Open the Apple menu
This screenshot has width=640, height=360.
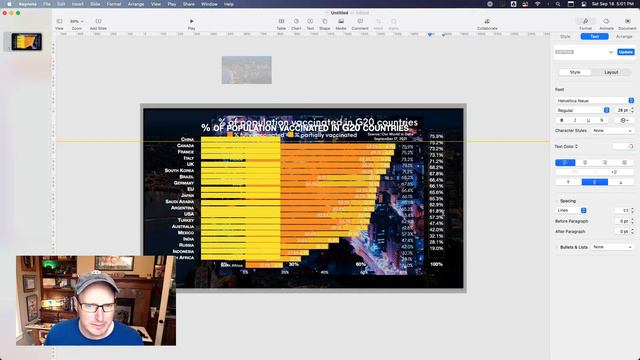tap(9, 4)
